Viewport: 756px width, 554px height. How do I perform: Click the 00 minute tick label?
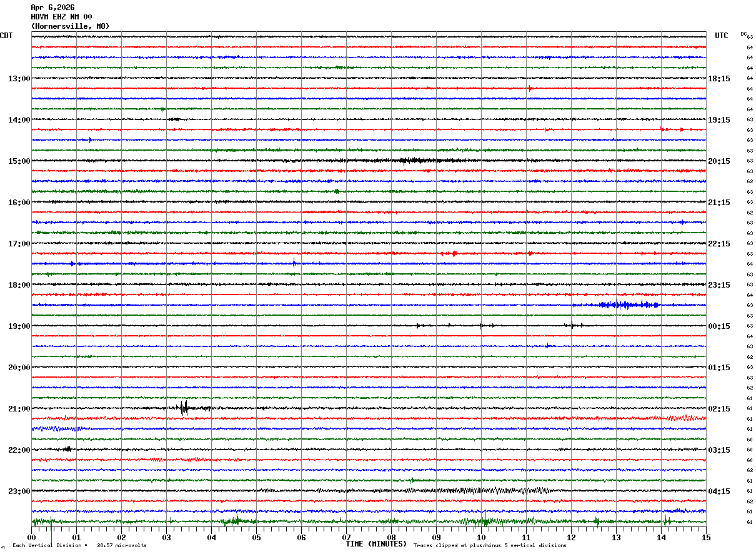coord(31,537)
